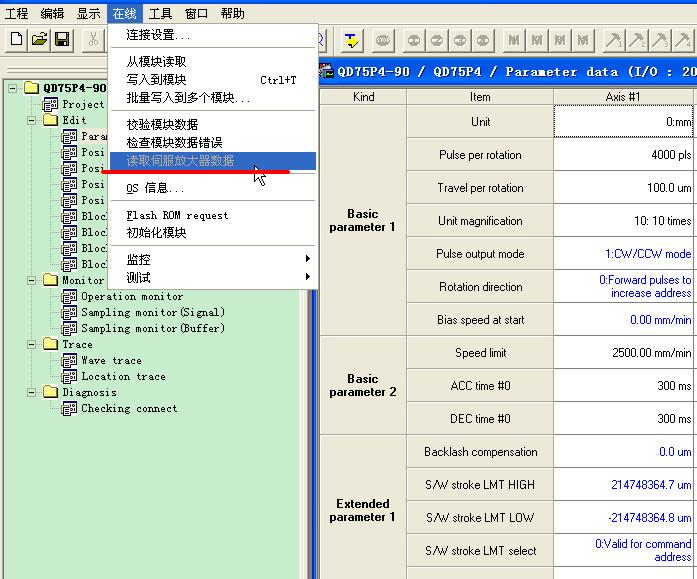Expand the 测试 submenu

point(216,277)
